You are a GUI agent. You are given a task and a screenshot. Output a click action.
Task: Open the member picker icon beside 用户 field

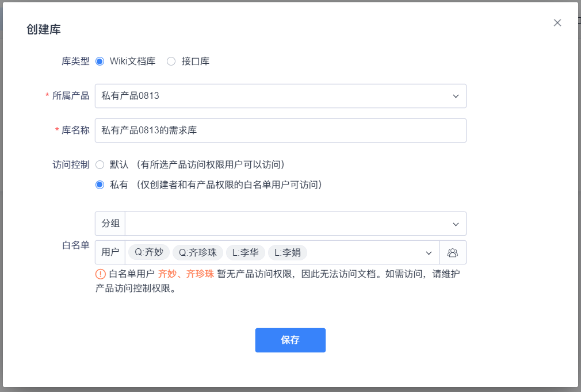(x=453, y=252)
